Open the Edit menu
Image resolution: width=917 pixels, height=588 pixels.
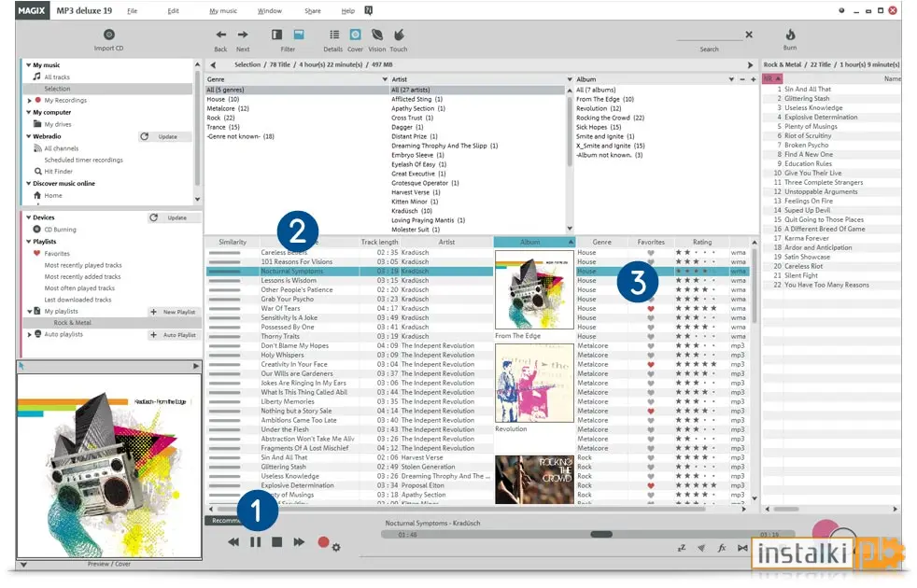point(173,11)
